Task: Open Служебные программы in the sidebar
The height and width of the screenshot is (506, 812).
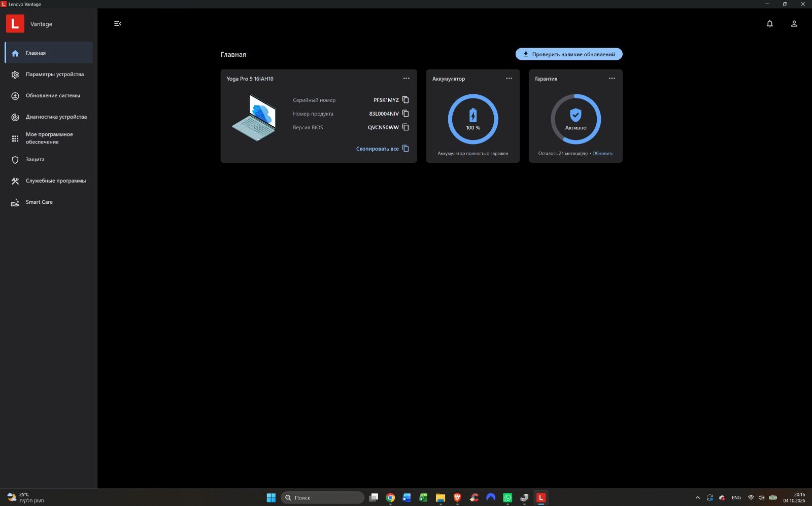Action: (49, 180)
